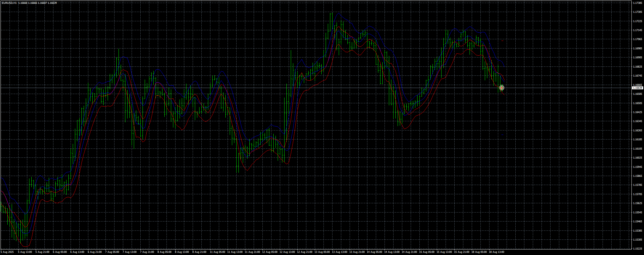The width and height of the screenshot is (644, 255).
Task: Click the '15 Aug 05:00' time label
Action: pyautogui.click(x=427, y=252)
